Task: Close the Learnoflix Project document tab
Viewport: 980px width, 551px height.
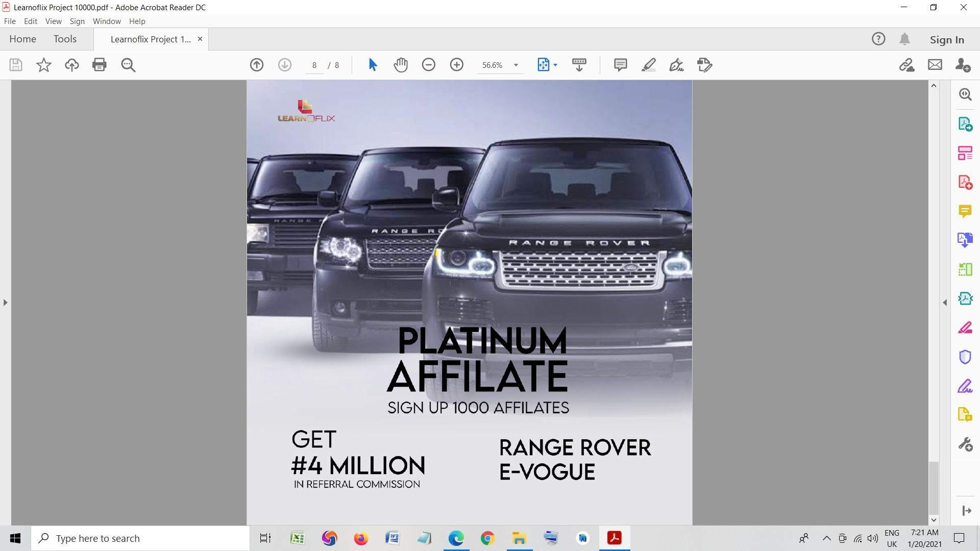Action: 200,39
